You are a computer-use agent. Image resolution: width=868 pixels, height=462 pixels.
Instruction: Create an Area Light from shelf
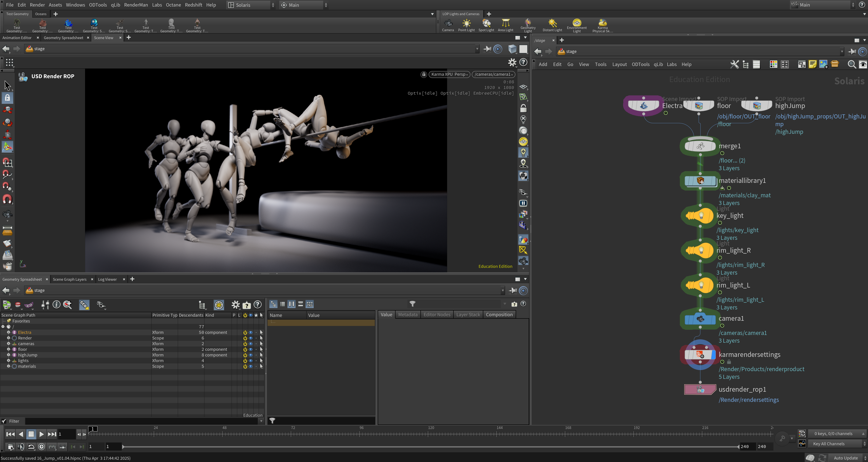click(x=505, y=25)
